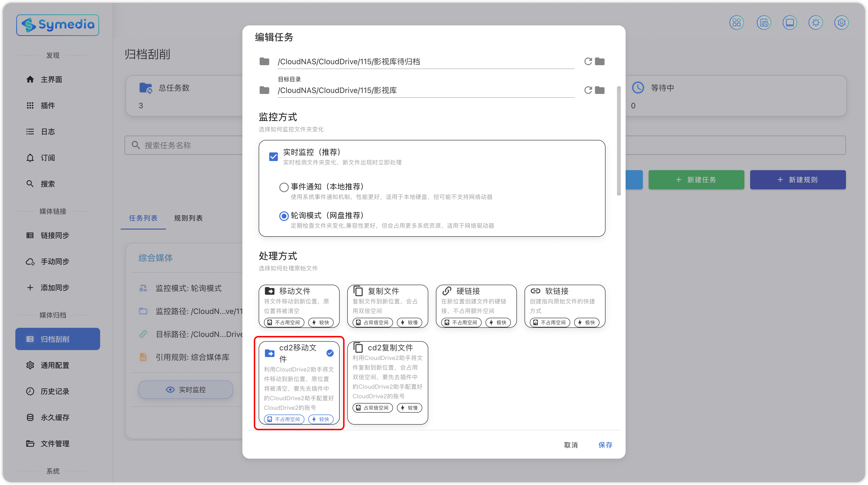
Task: Refresh the target directory path
Action: [588, 90]
